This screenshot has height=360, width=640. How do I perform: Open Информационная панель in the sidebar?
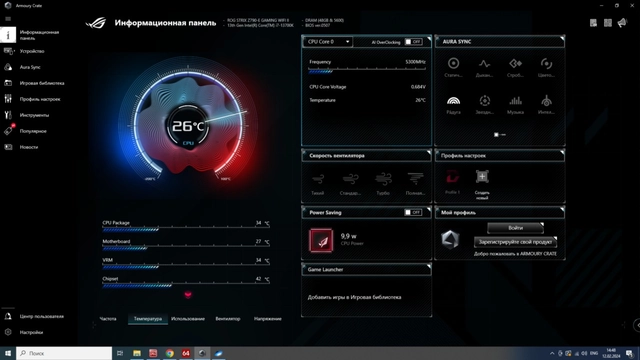click(39, 35)
